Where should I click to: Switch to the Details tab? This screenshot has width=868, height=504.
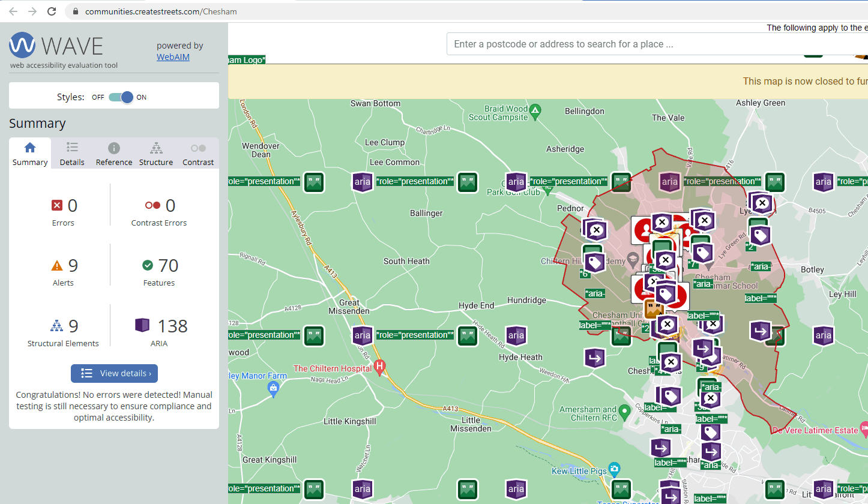[72, 154]
